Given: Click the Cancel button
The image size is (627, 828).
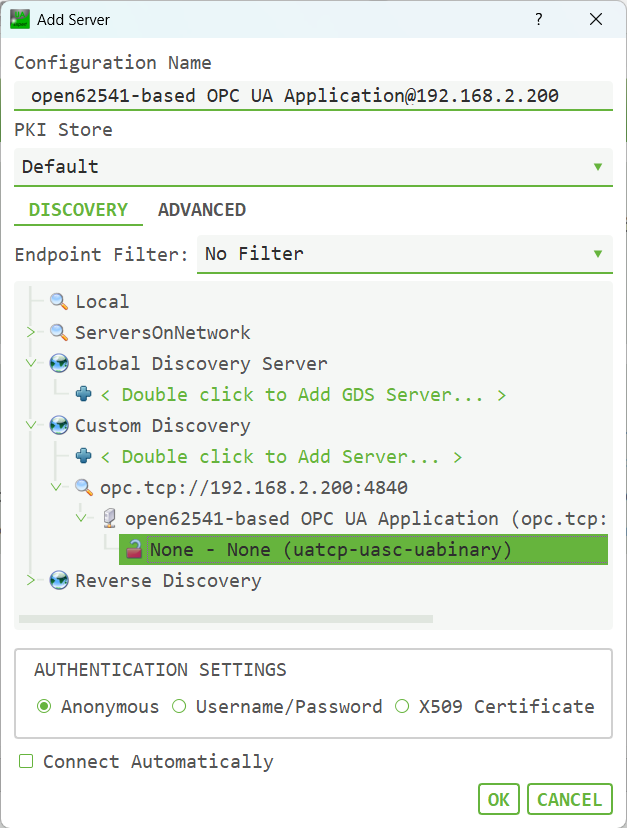Looking at the screenshot, I should (569, 799).
